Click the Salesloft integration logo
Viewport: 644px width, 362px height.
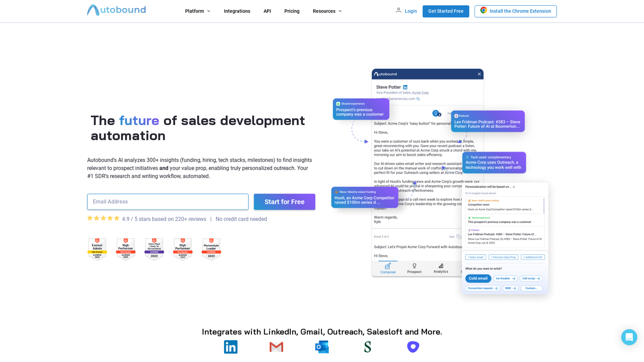(367, 347)
